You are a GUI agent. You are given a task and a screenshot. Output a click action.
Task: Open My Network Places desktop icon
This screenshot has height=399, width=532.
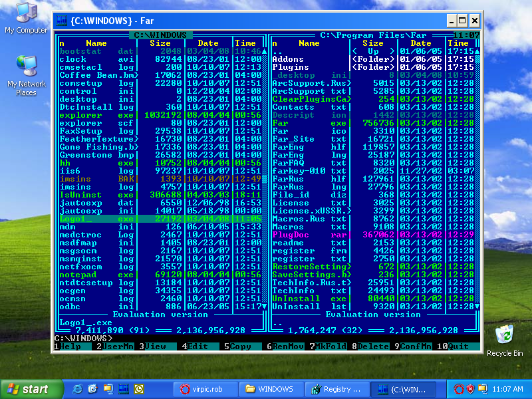coord(26,75)
